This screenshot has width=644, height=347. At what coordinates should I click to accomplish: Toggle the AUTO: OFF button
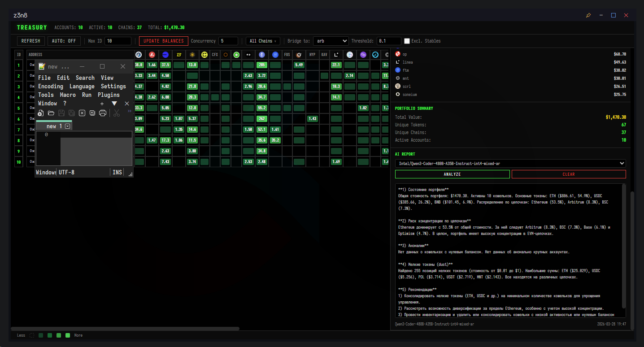(64, 41)
